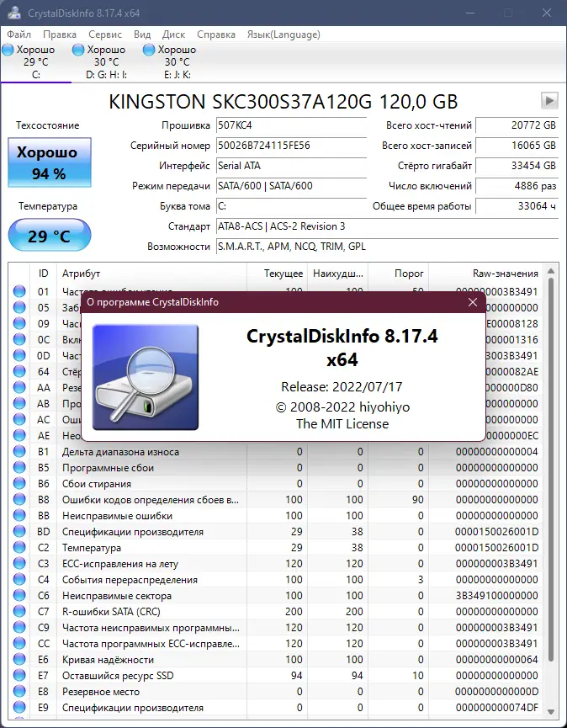Click the attribute list scroll down arrow
Viewport: 567px width, 728px height.
(x=551, y=712)
